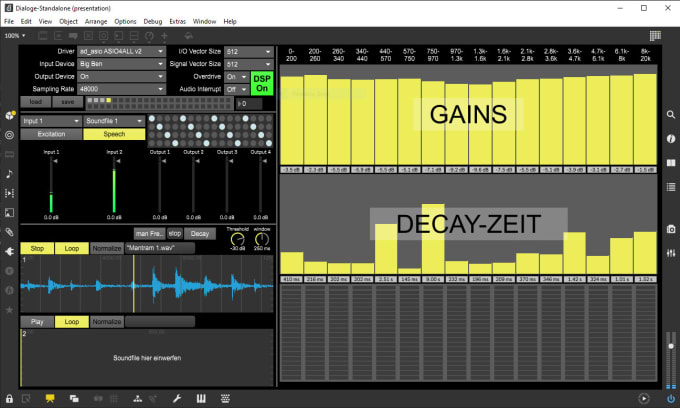Click the Play button for second soundfile
Screen dimensions: 680x408
point(37,322)
